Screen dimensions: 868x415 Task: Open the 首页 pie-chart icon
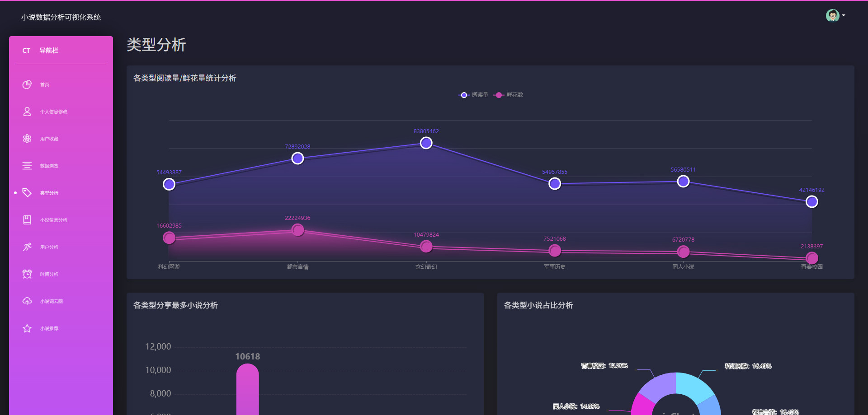point(27,84)
